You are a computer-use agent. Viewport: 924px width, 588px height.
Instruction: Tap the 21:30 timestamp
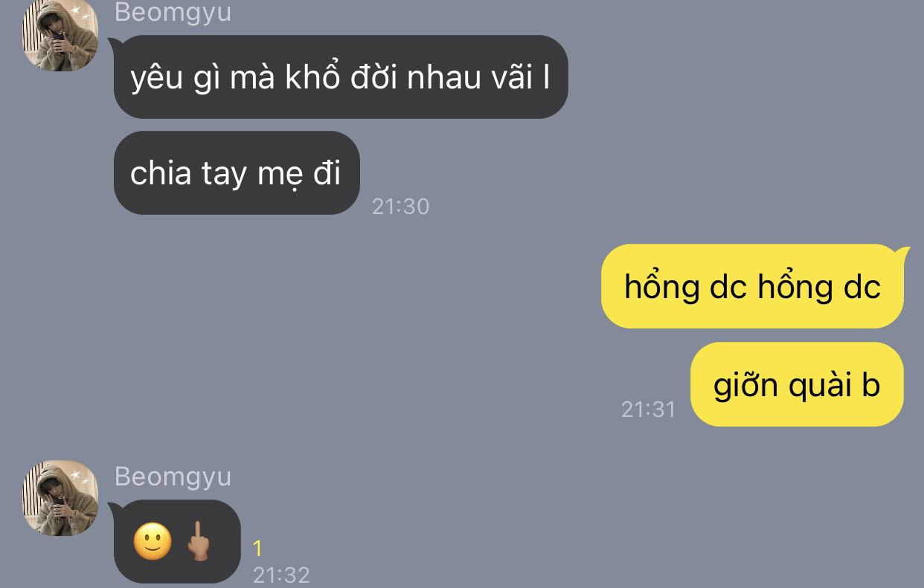click(400, 206)
